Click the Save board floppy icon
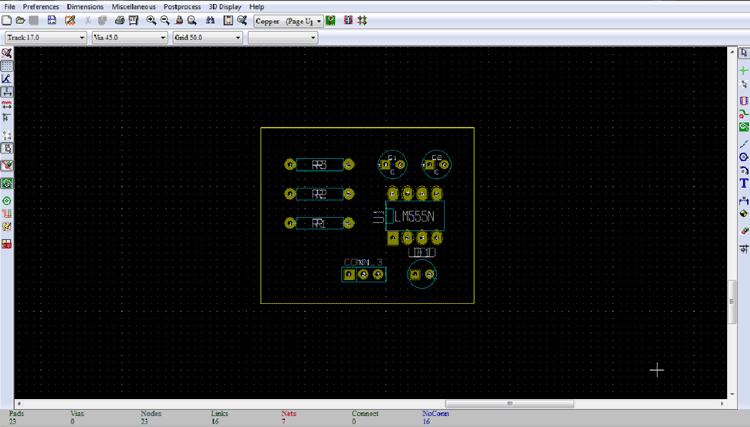This screenshot has height=427, width=750. click(x=33, y=21)
